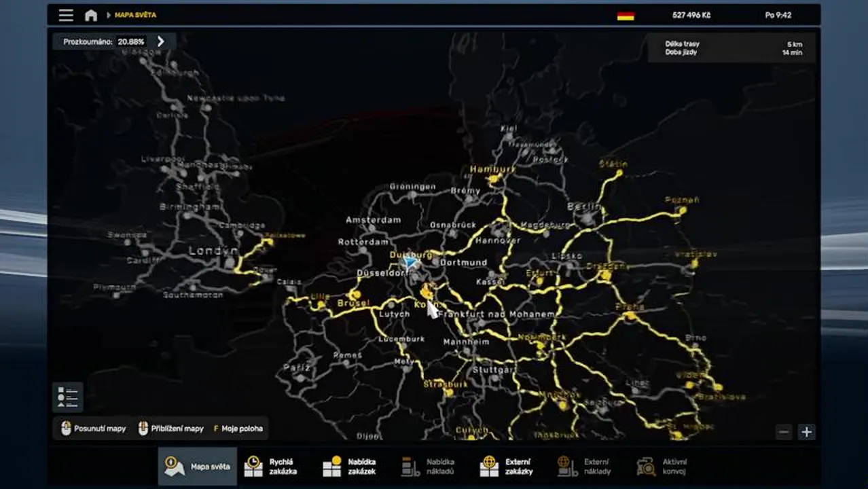Click the 527 496 Kč balance

(x=691, y=15)
